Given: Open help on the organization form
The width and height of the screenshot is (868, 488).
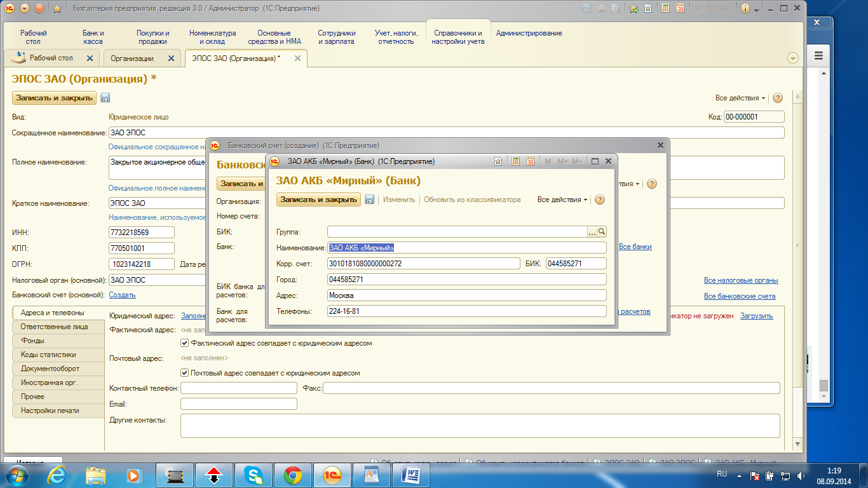Looking at the screenshot, I should [x=777, y=98].
